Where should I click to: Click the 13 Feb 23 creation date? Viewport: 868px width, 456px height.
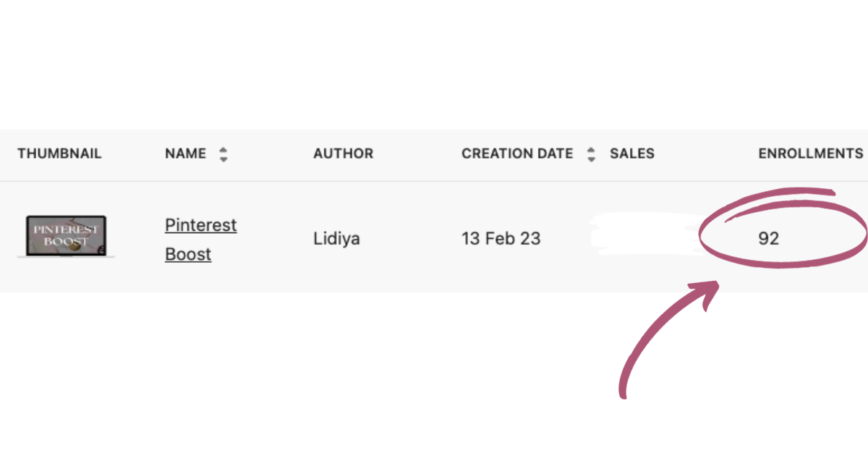pos(501,238)
